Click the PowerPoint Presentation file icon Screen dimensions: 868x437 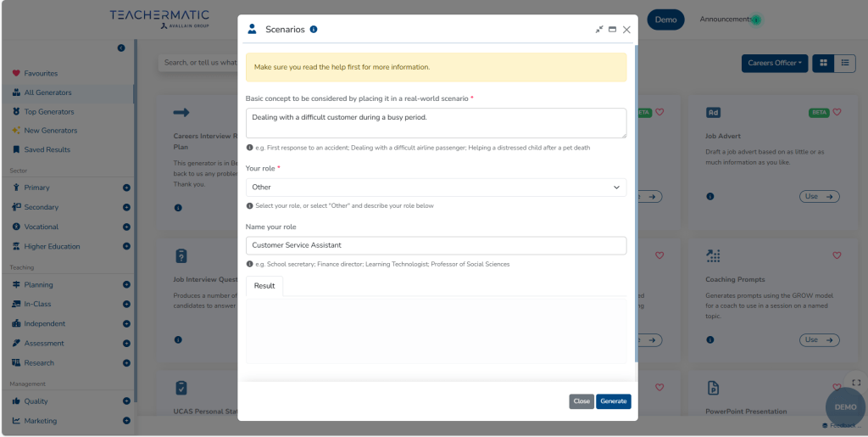click(713, 388)
